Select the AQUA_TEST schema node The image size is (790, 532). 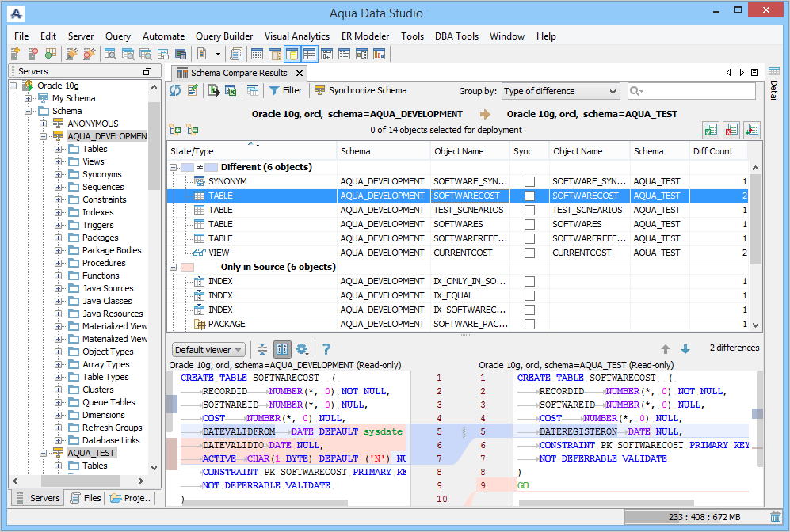click(x=91, y=453)
